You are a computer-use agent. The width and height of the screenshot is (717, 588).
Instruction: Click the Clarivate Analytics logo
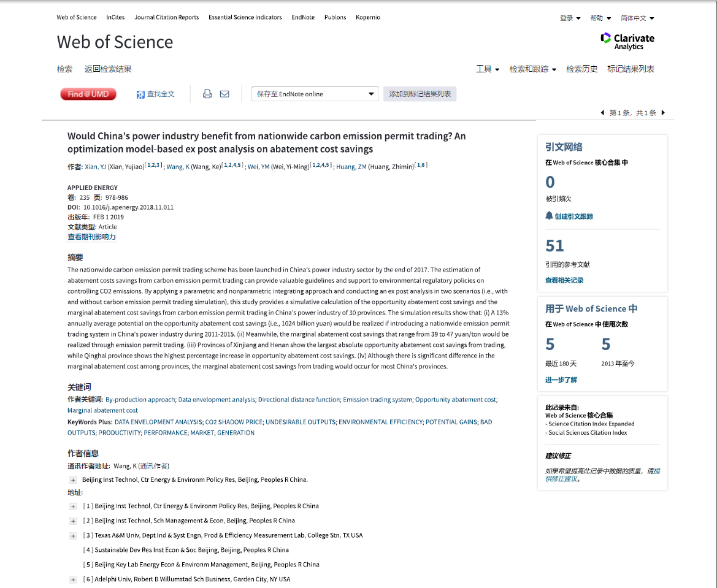(627, 41)
